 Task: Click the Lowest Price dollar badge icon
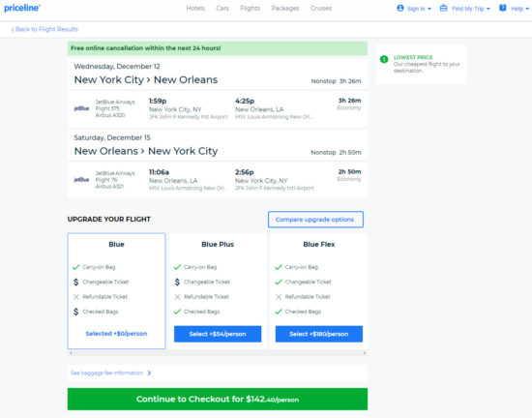tap(384, 59)
